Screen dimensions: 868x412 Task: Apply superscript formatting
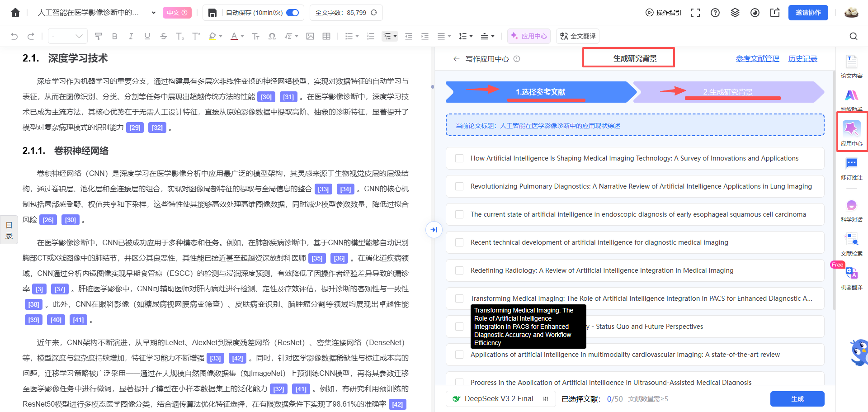pyautogui.click(x=196, y=36)
